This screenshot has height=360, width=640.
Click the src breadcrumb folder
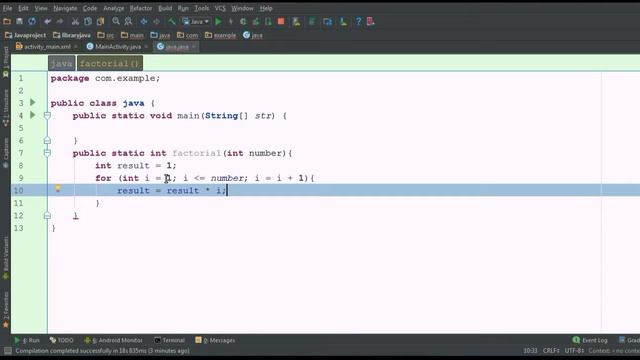tap(106, 35)
